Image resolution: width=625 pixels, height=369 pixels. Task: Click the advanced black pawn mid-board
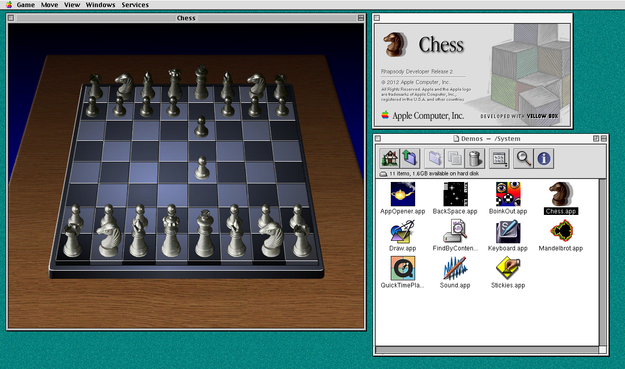tap(201, 127)
